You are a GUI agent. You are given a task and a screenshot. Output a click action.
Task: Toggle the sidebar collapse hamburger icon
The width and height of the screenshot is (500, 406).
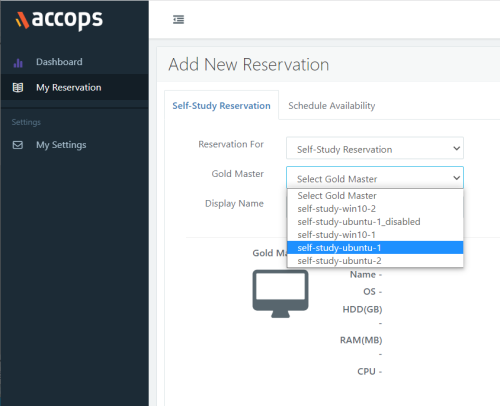[x=178, y=20]
